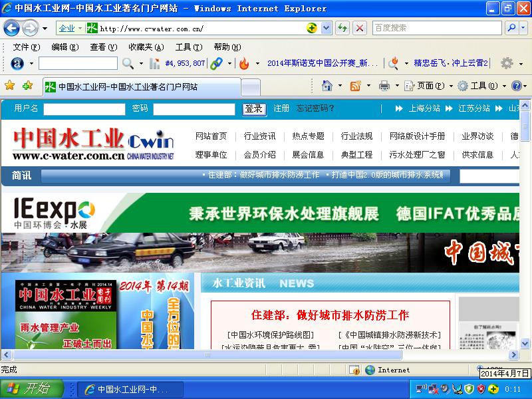Open the 页面(P) dropdown menu

(429, 86)
